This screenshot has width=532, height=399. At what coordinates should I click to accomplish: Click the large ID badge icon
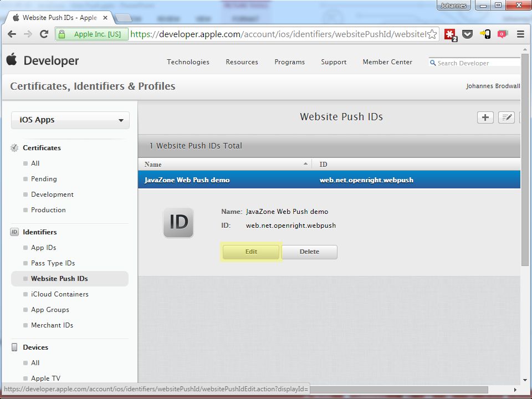click(x=178, y=223)
